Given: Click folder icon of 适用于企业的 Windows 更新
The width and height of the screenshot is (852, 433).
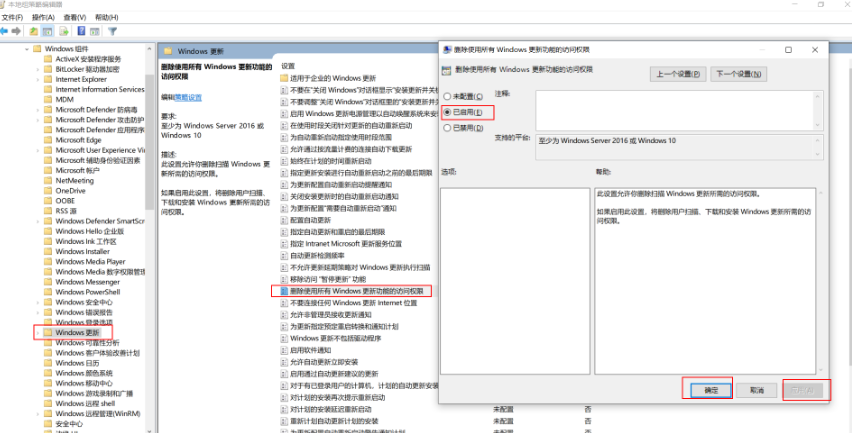Looking at the screenshot, I should tap(284, 78).
